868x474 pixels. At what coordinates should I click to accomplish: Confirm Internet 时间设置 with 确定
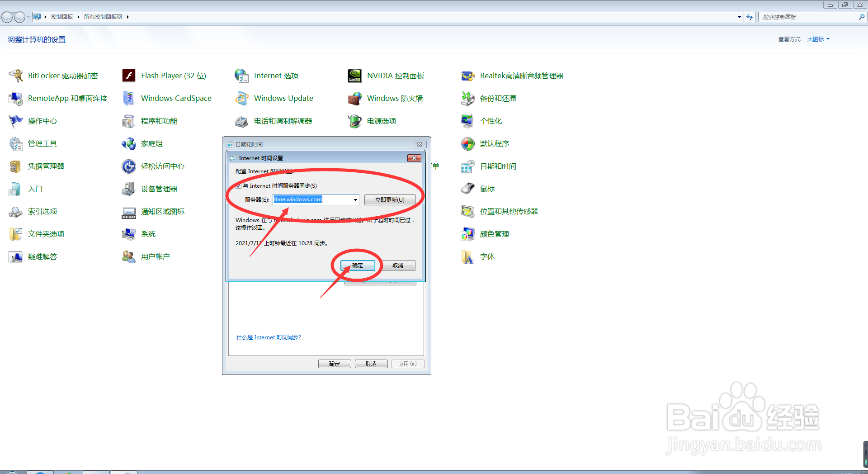358,265
